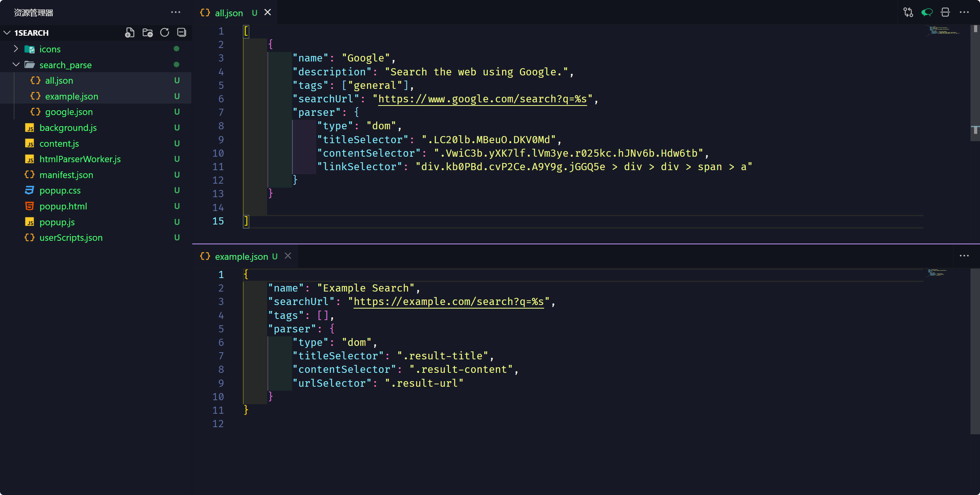The width and height of the screenshot is (980, 495).
Task: Switch to the all.json tab
Action: 229,13
